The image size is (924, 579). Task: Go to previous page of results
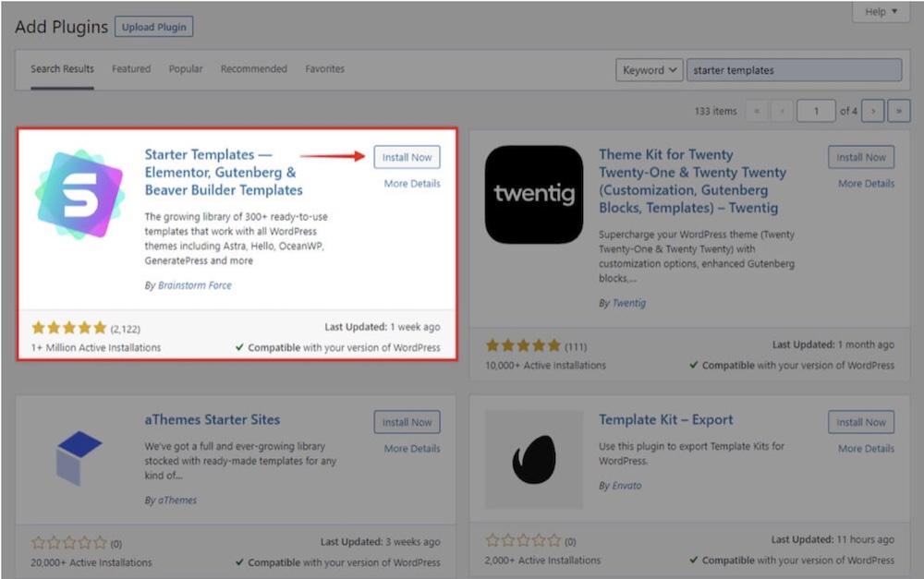782,111
